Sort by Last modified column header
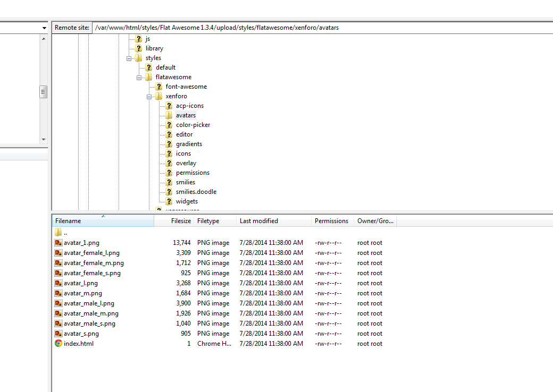 tap(258, 221)
